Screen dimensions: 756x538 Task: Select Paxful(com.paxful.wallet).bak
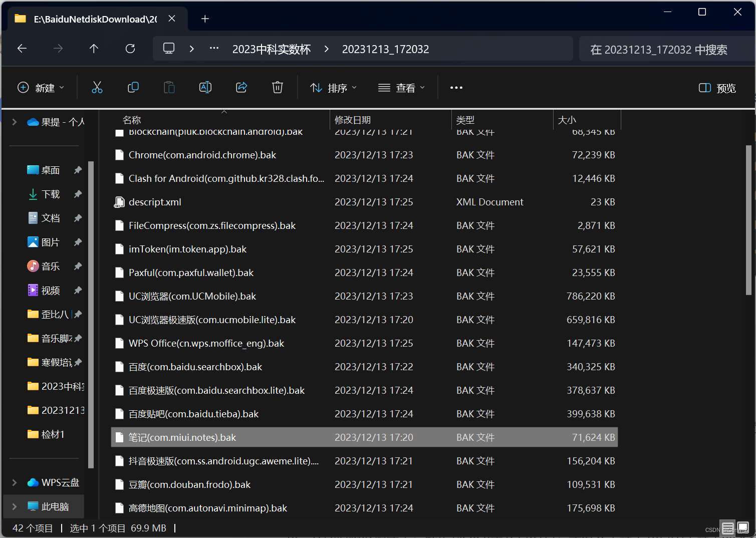[x=364, y=273]
